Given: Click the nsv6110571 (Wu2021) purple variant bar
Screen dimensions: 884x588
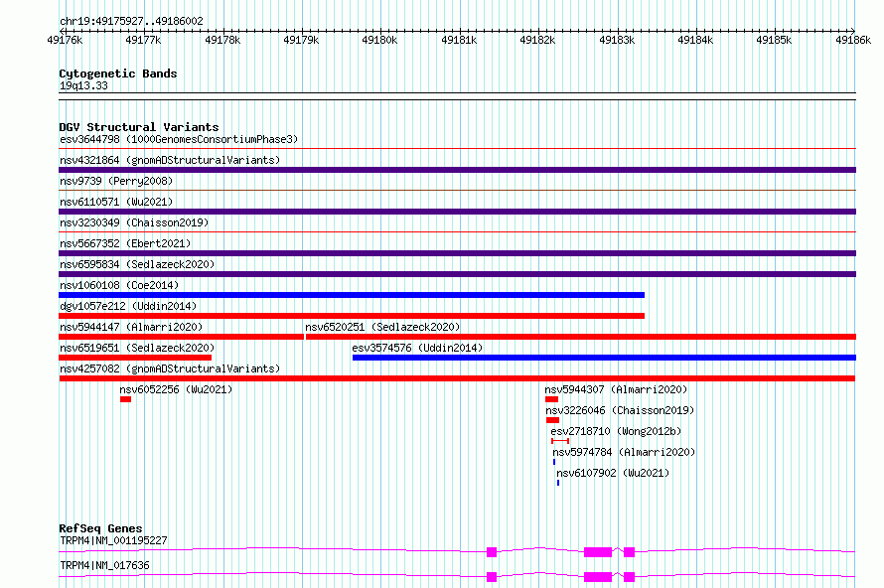Looking at the screenshot, I should point(457,212).
